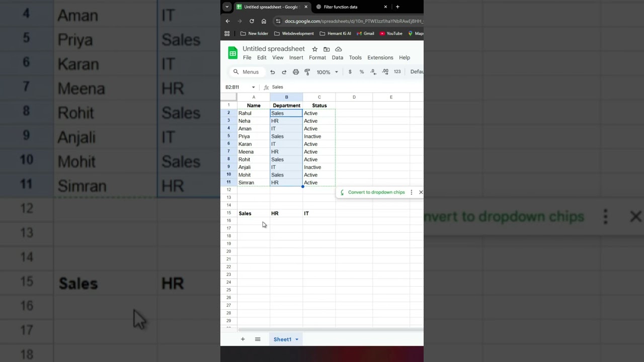Image resolution: width=644 pixels, height=362 pixels.
Task: Click the Untitled spreadsheet title to rename it
Action: pos(274,49)
